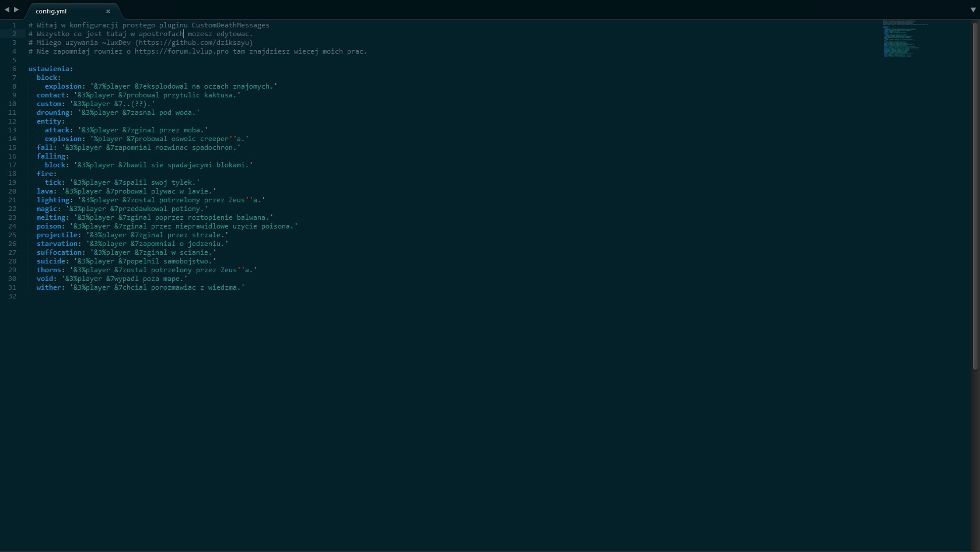The height and width of the screenshot is (552, 980).
Task: Place cursor on 'CustomDeathMessages' in first comment
Action: click(x=230, y=25)
